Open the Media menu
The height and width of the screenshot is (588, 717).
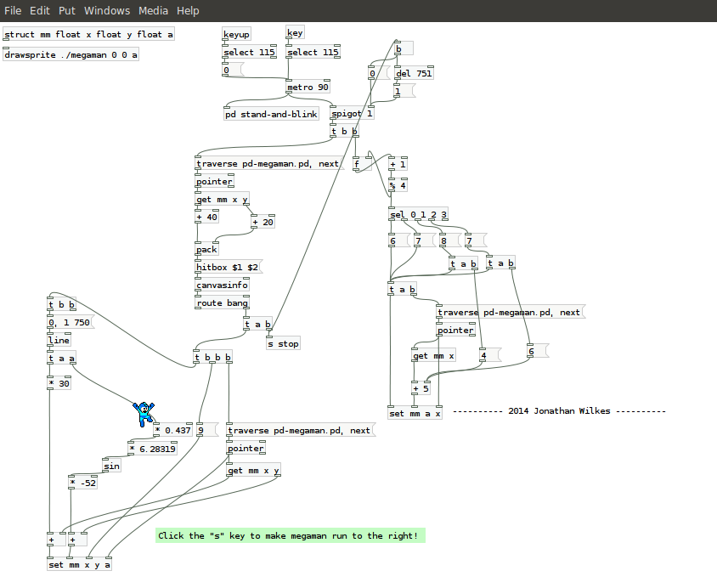[153, 10]
